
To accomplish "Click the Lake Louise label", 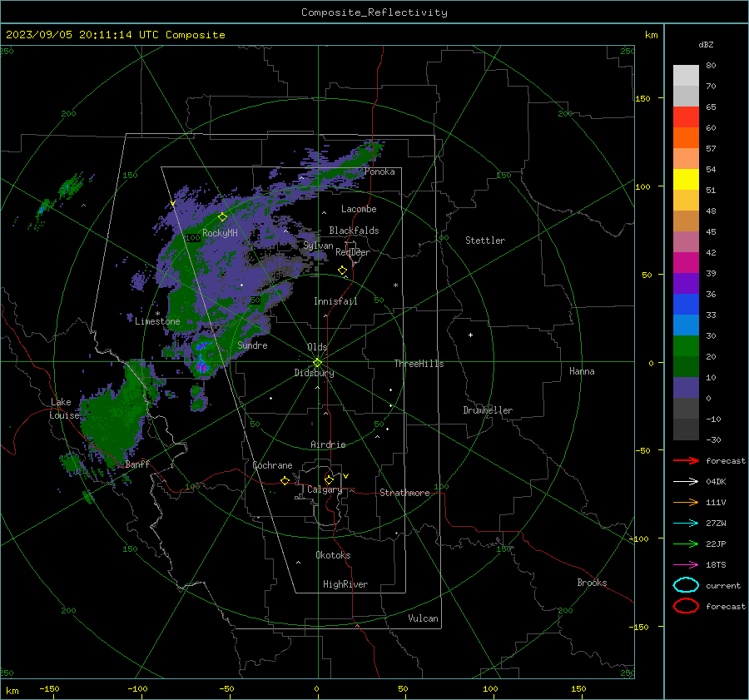I will [66, 409].
